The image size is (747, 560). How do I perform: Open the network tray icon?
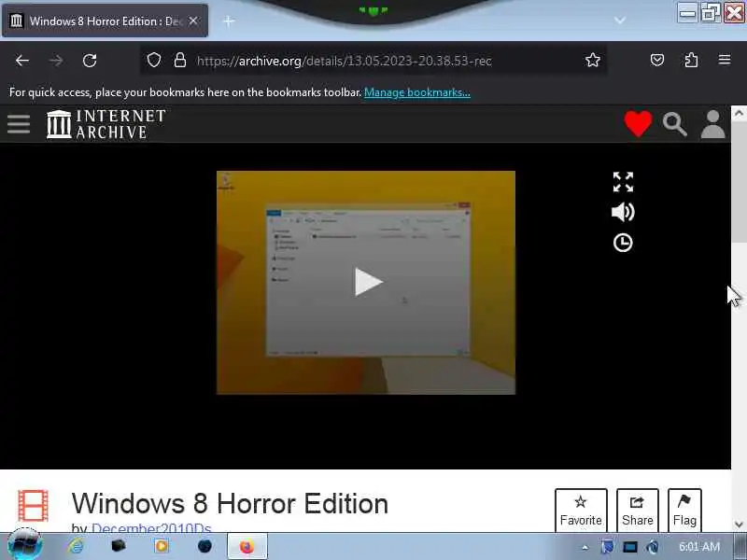(629, 547)
